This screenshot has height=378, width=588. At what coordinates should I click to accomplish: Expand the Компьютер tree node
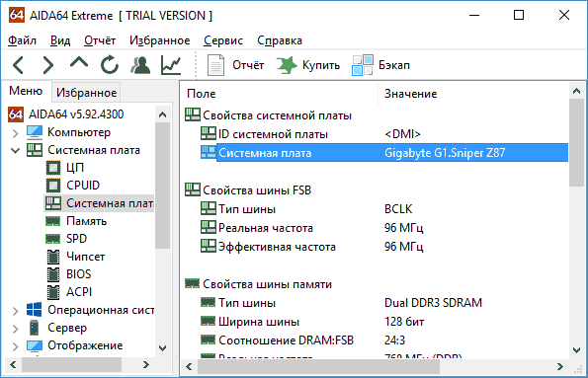(15, 133)
